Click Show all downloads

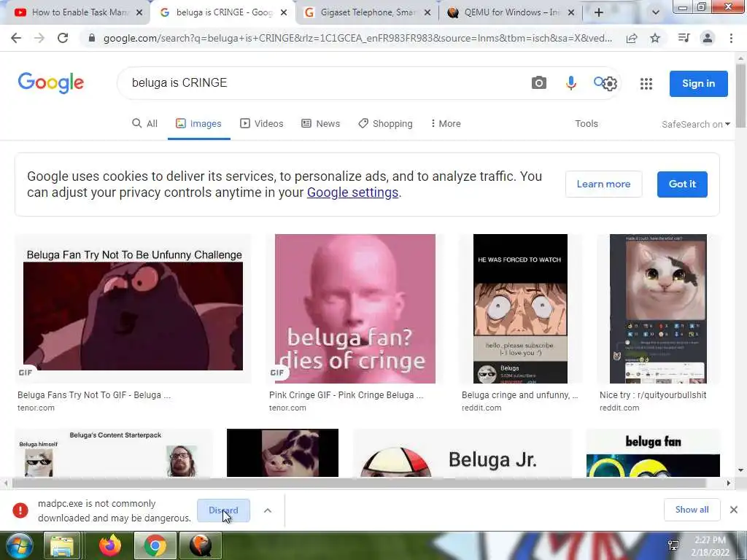click(692, 510)
